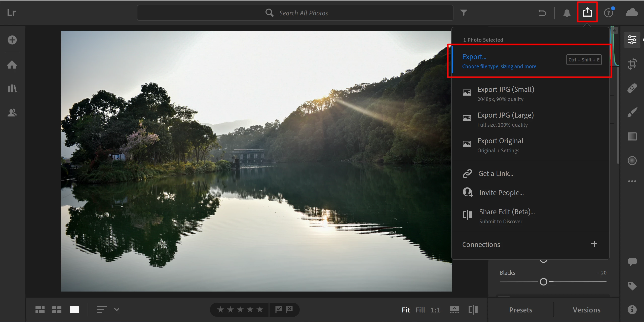The image size is (644, 322).
Task: Select the Crop and Rotate tool
Action: [x=632, y=64]
